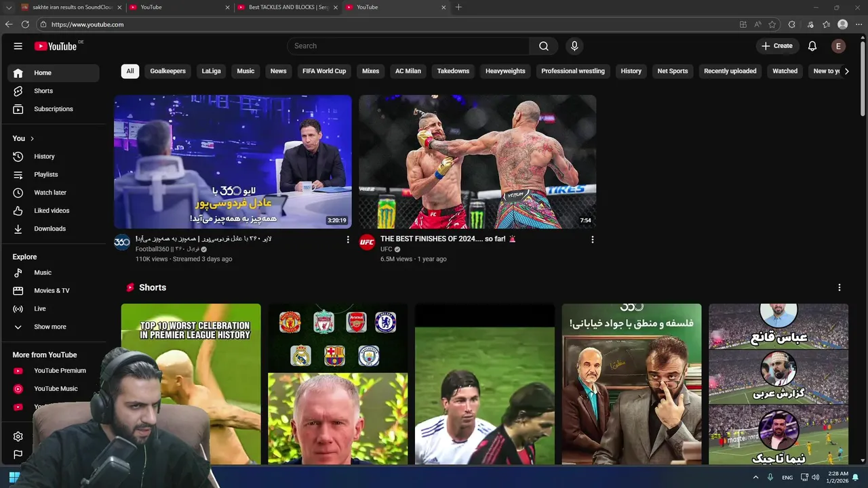Open Home in the sidebar

point(53,73)
